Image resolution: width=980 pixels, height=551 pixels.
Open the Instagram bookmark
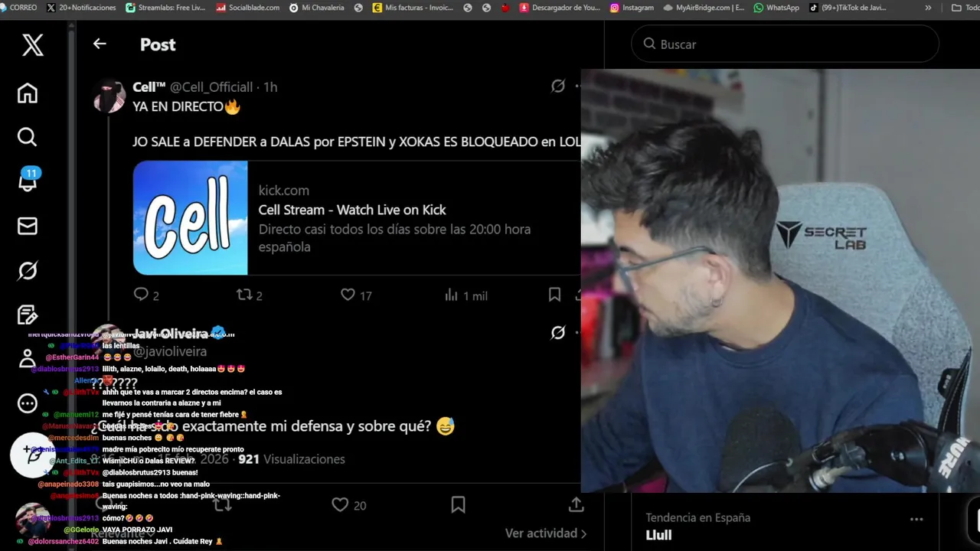(632, 8)
